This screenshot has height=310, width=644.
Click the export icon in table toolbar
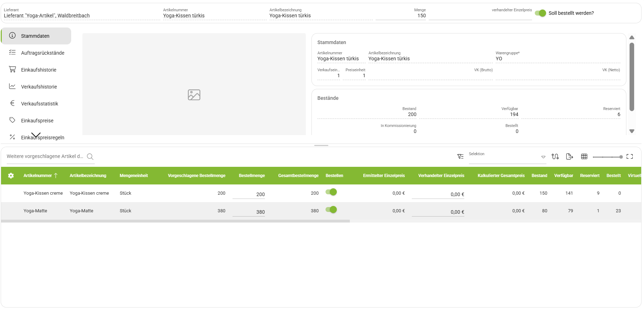point(570,157)
